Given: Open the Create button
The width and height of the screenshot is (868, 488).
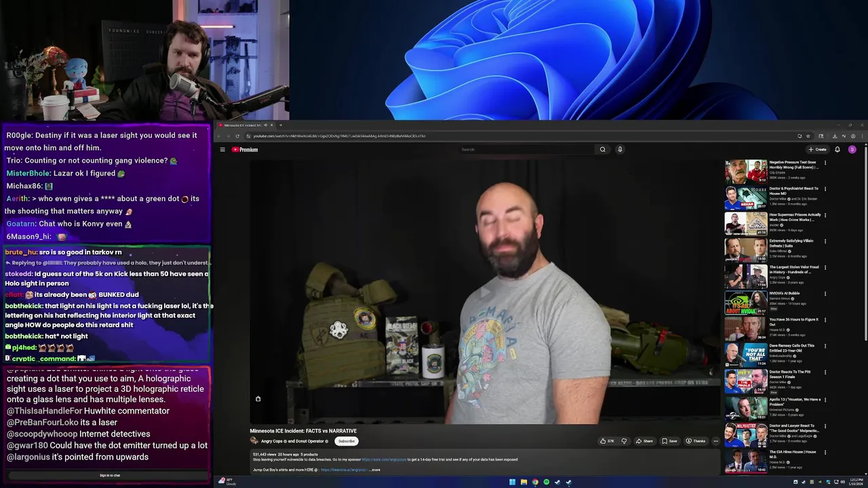Looking at the screenshot, I should pyautogui.click(x=817, y=150).
